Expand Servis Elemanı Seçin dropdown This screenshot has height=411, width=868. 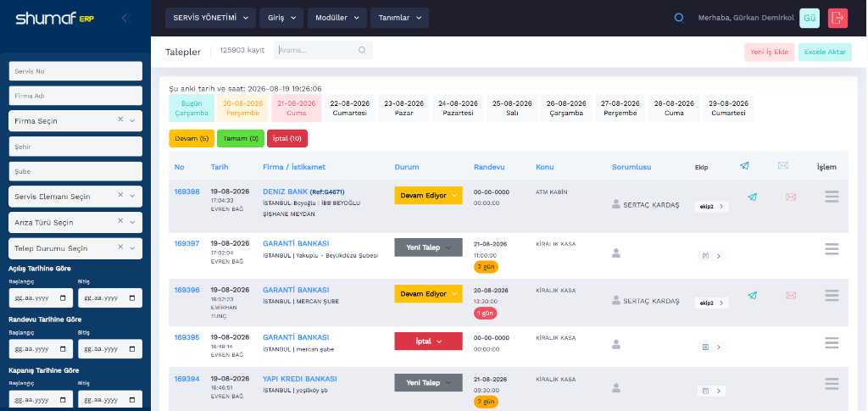pos(132,197)
